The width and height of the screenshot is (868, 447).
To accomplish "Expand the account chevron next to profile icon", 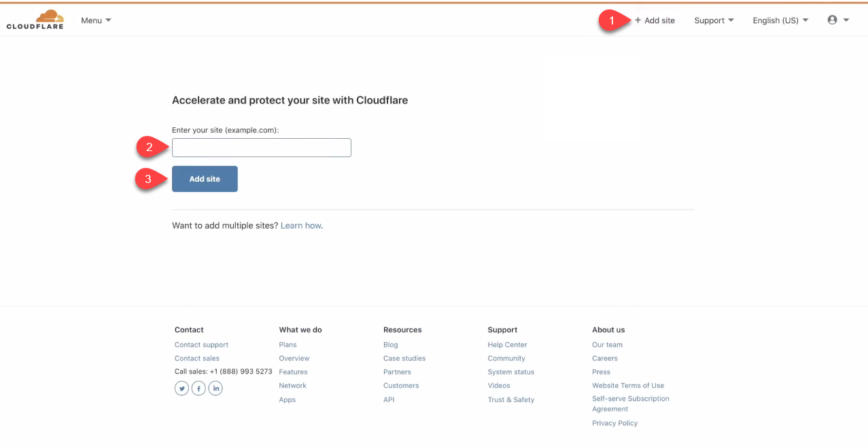I will (x=845, y=20).
